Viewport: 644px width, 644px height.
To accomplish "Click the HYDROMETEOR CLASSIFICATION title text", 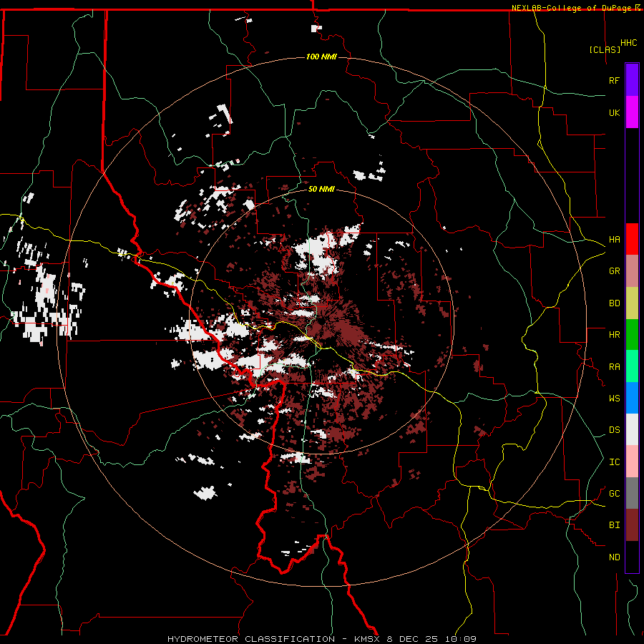I will [x=251, y=639].
